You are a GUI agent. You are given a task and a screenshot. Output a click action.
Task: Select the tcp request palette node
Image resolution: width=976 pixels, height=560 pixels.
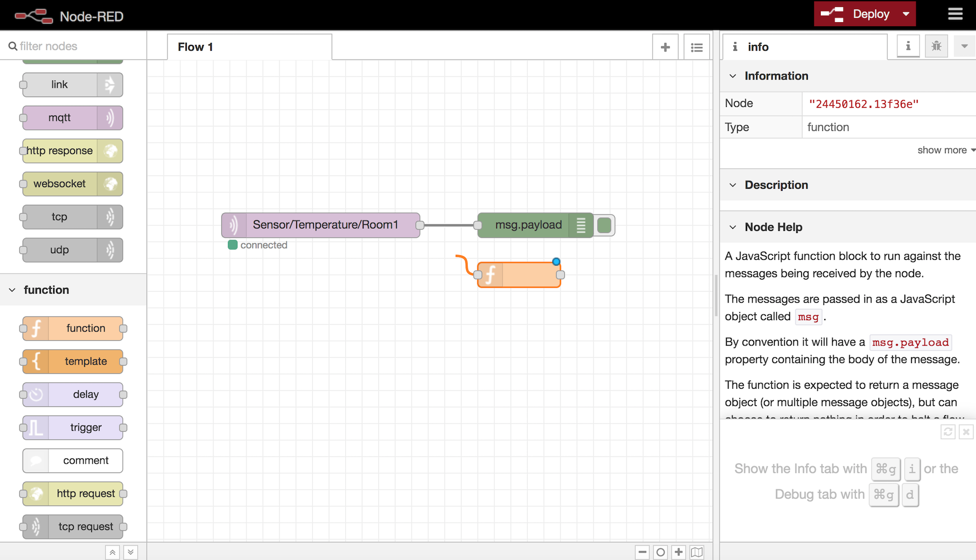73,526
